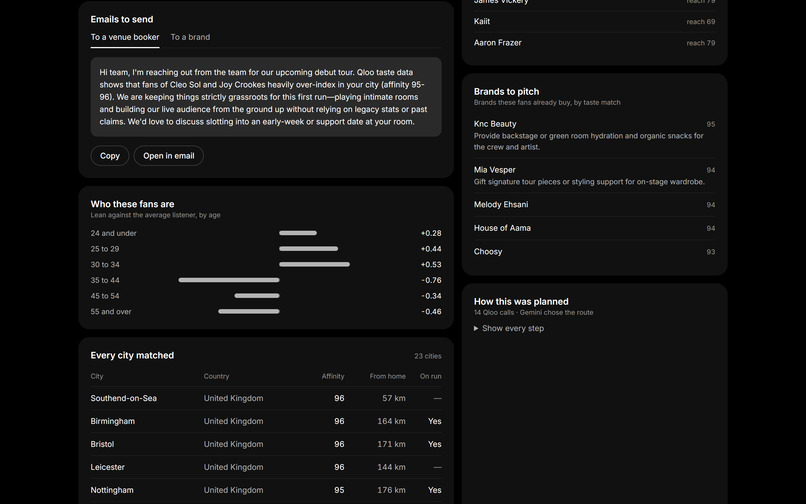This screenshot has height=504, width=806.
Task: Click the '35 to 44' age bar
Action: click(229, 280)
